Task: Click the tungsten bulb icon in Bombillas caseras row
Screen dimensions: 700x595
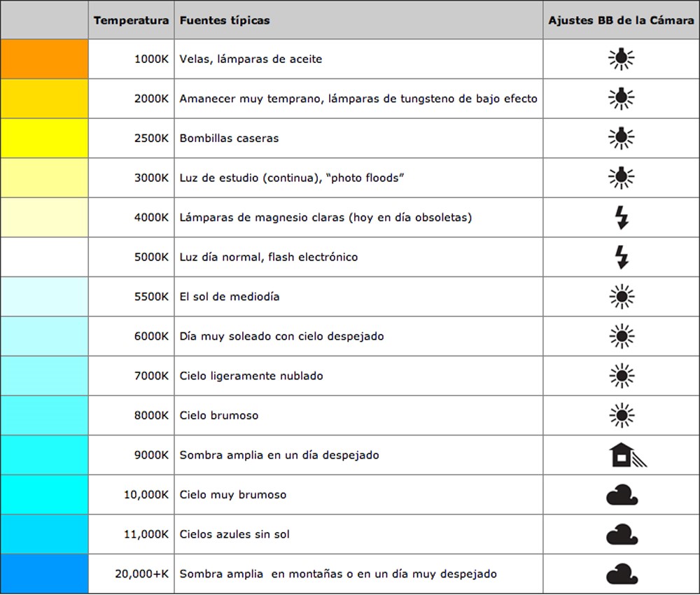Action: pyautogui.click(x=621, y=137)
